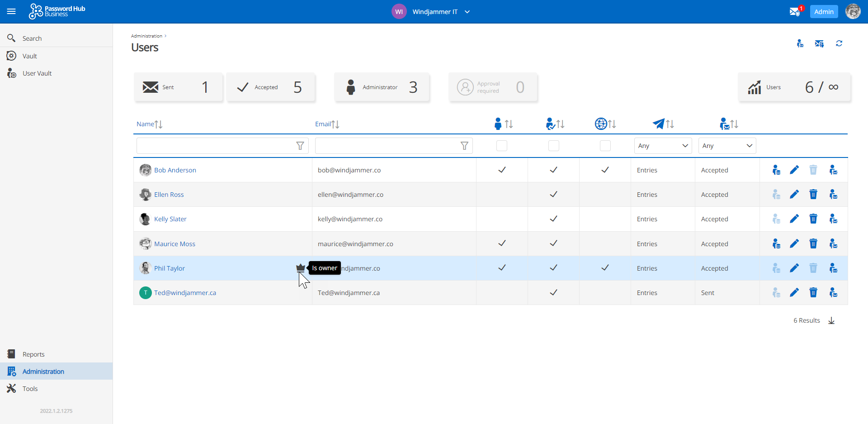Open Reports in the sidebar

point(33,354)
